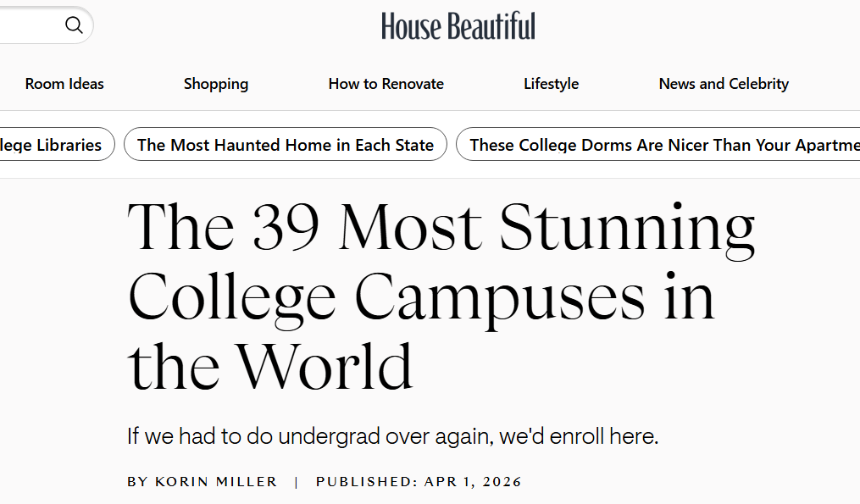Click the article subtitle about undergrad
This screenshot has width=860, height=504.
coord(392,437)
